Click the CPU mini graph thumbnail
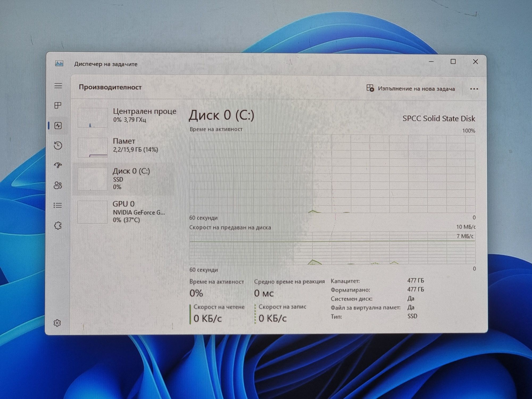The height and width of the screenshot is (399, 532). (93, 118)
